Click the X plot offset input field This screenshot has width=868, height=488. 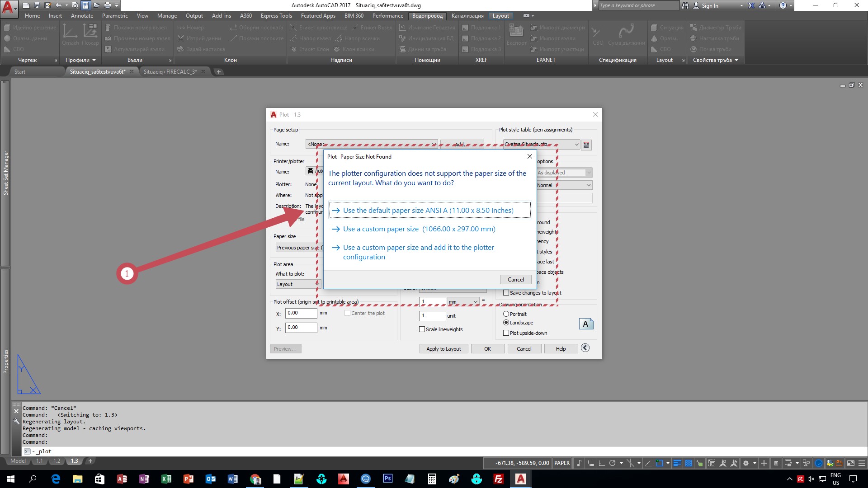click(301, 313)
